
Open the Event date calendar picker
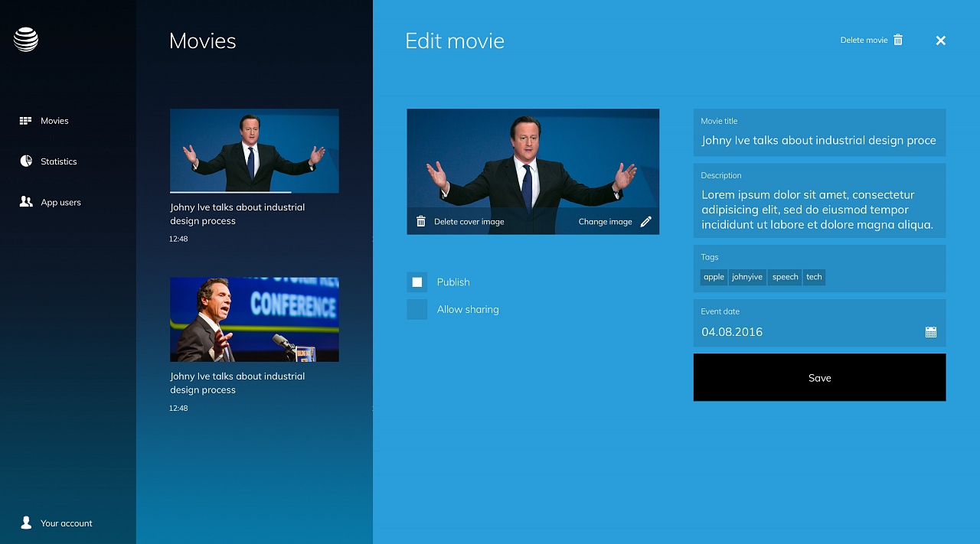point(931,332)
